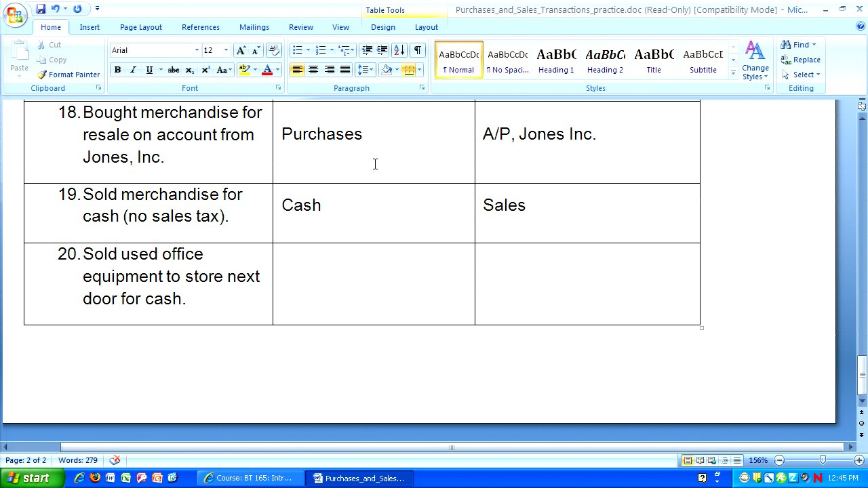Open the Review ribbon tab
The image size is (868, 488).
tap(300, 27)
